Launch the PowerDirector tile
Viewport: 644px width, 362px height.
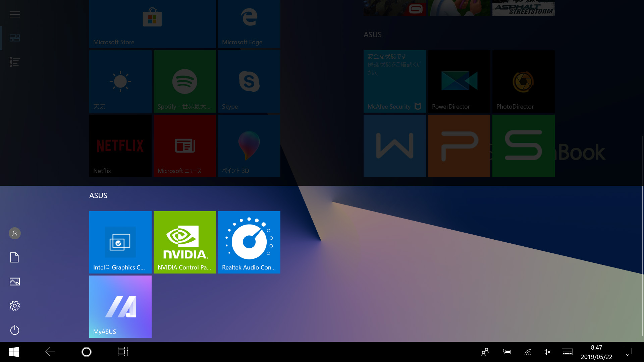click(459, 81)
